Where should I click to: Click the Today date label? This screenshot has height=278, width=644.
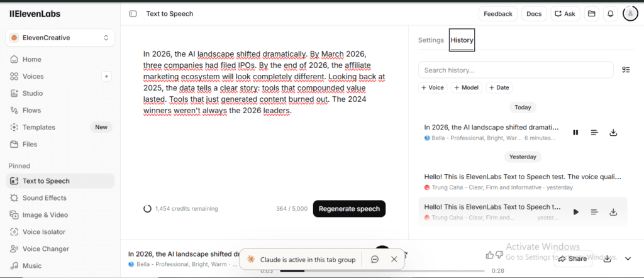click(523, 107)
